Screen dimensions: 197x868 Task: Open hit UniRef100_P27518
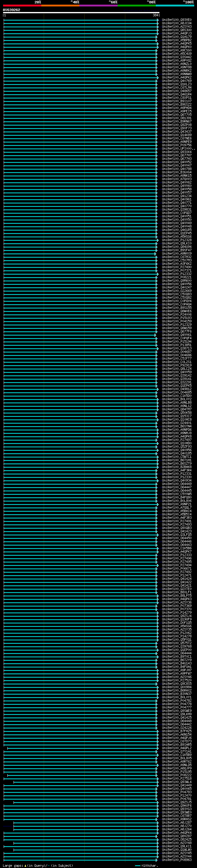(x=177, y=779)
